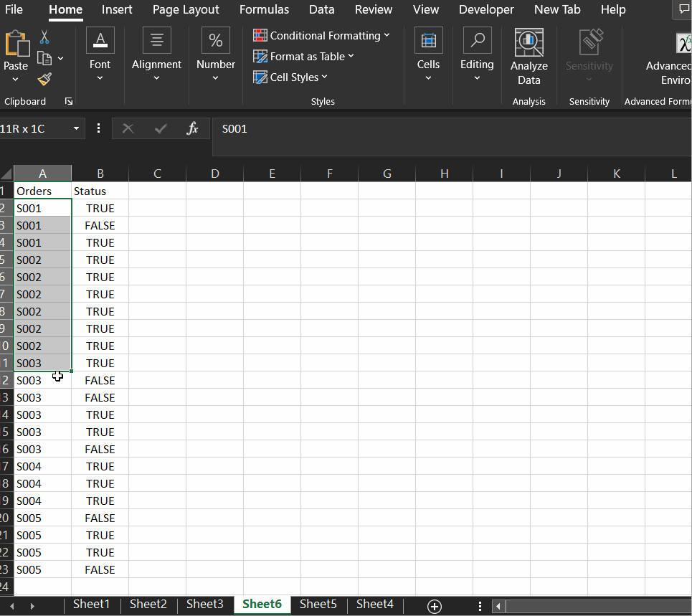Screen dimensions: 692x616
Task: Open the Clipboard dialog launcher
Action: tap(69, 101)
